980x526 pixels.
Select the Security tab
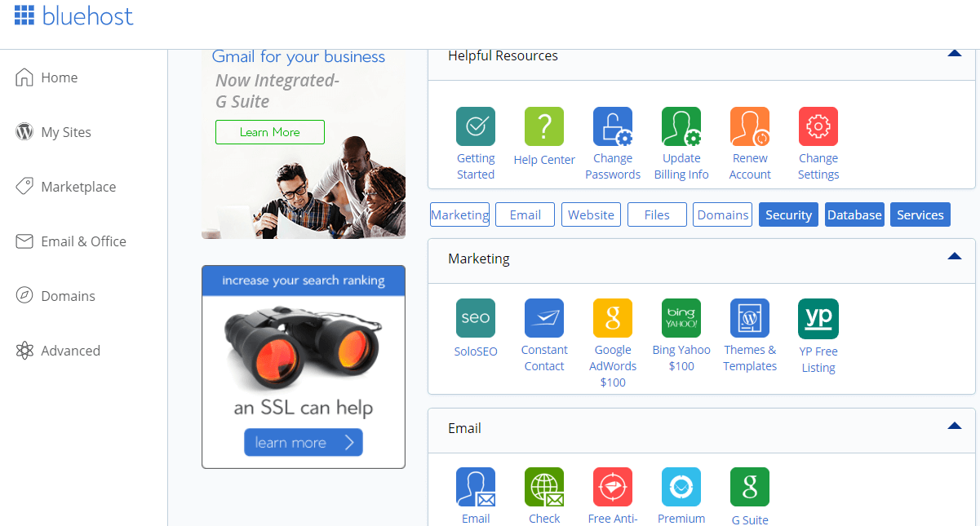click(788, 214)
